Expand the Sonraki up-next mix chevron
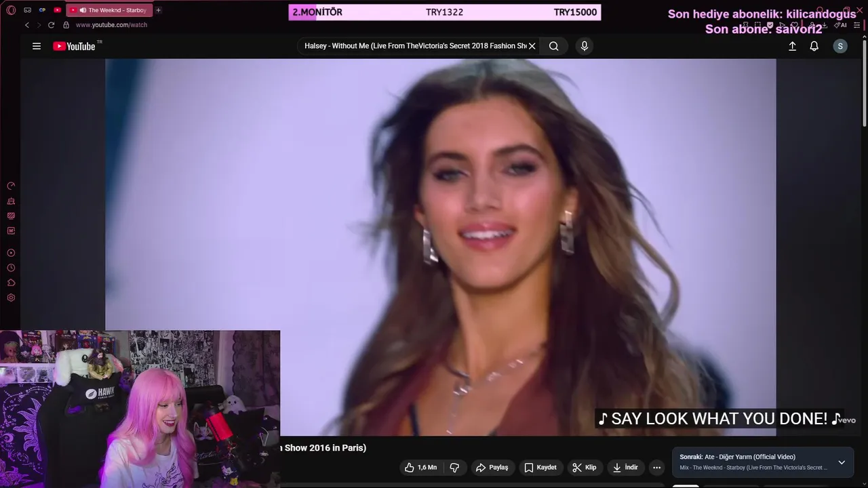 tap(842, 462)
